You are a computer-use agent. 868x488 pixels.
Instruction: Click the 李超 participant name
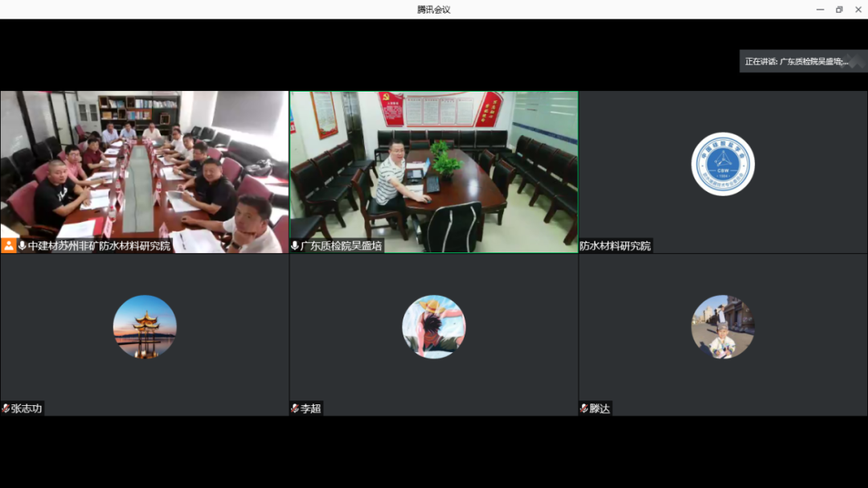coord(311,408)
